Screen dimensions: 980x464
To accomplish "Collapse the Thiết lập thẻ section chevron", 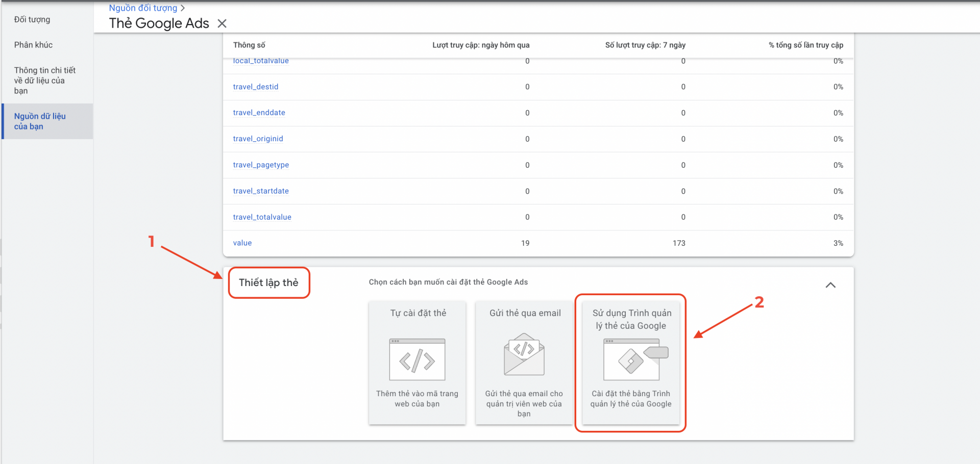I will click(x=830, y=285).
